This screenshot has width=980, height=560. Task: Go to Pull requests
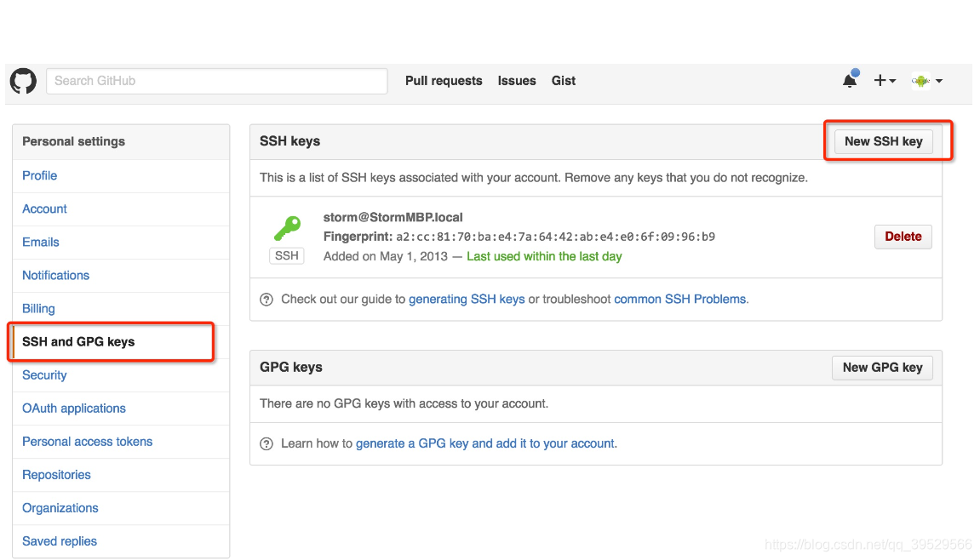click(444, 81)
